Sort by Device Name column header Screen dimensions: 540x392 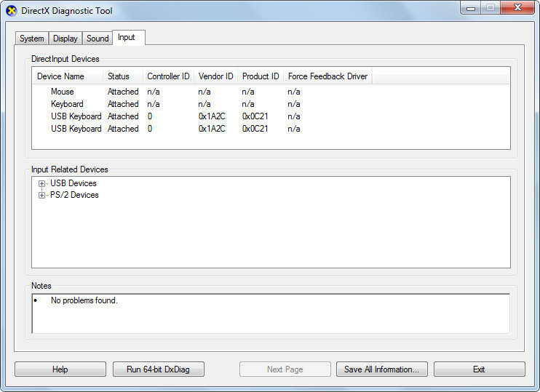[68, 76]
